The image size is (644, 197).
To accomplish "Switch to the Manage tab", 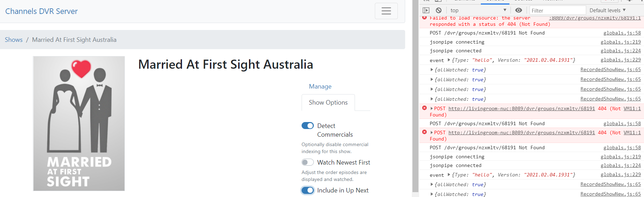I will point(320,86).
